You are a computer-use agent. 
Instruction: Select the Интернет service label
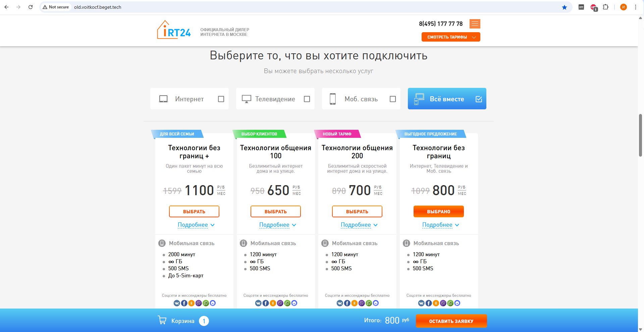coord(189,99)
